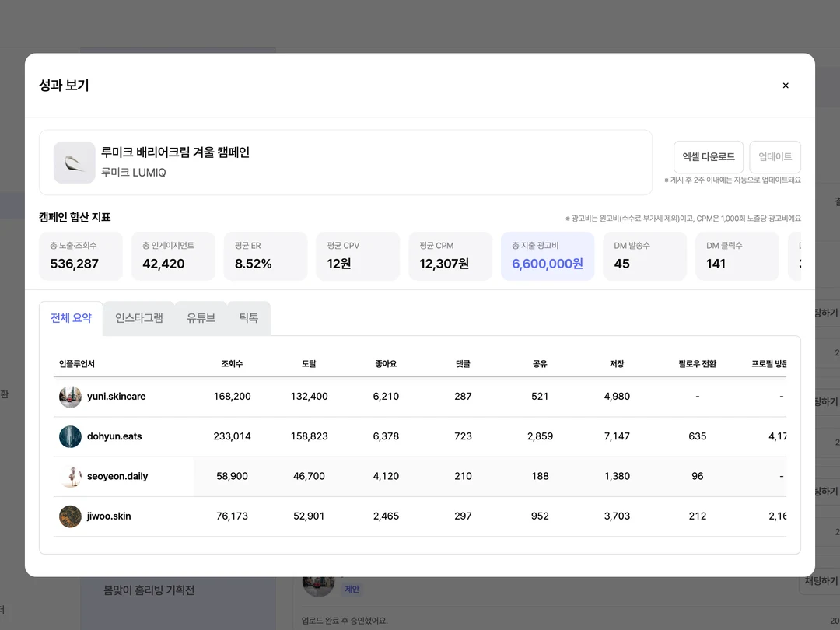The image size is (840, 630).
Task: Click the 저장 column header
Action: tap(617, 364)
